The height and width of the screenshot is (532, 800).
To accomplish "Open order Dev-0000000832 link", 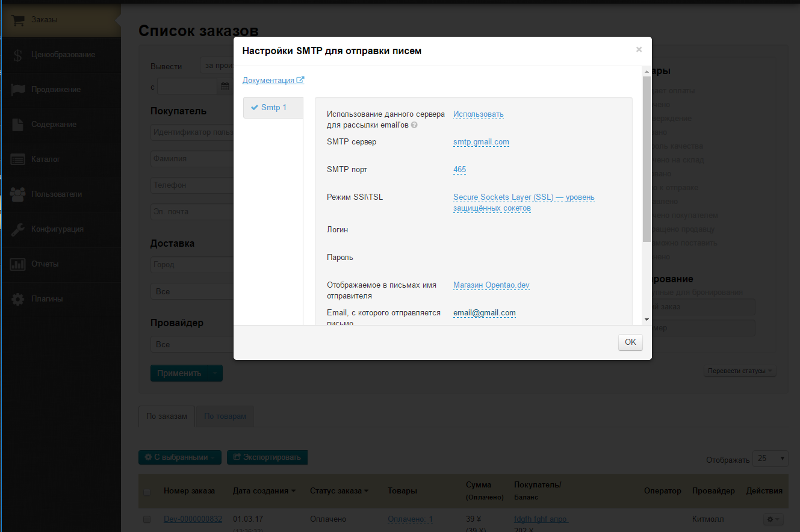I will [193, 519].
